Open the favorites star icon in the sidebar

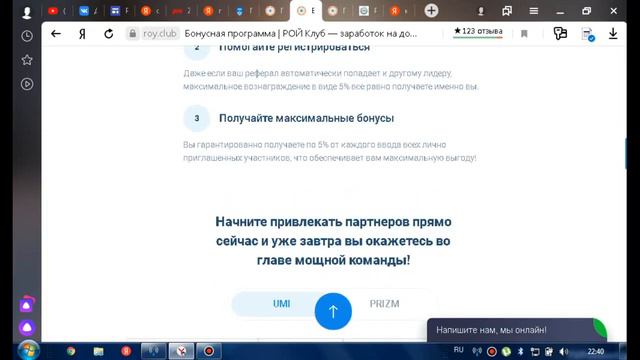tap(27, 60)
